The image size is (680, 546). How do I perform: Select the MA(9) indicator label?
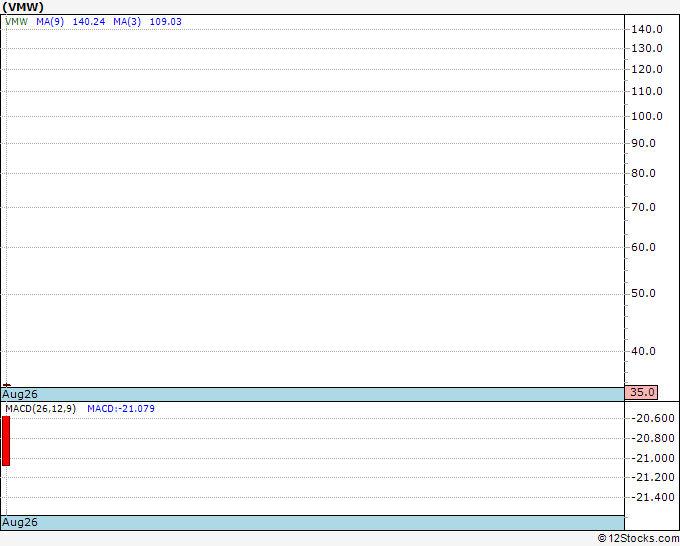tap(50, 22)
